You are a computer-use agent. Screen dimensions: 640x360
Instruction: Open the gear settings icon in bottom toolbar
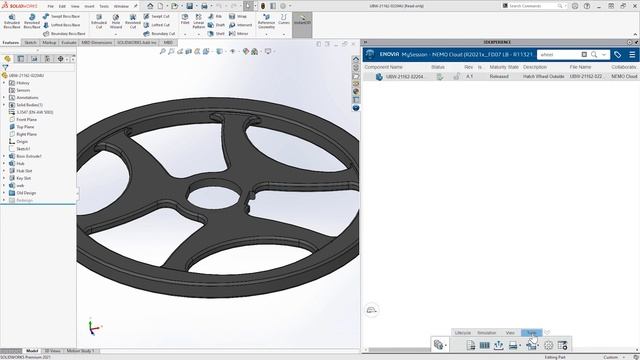(x=549, y=345)
